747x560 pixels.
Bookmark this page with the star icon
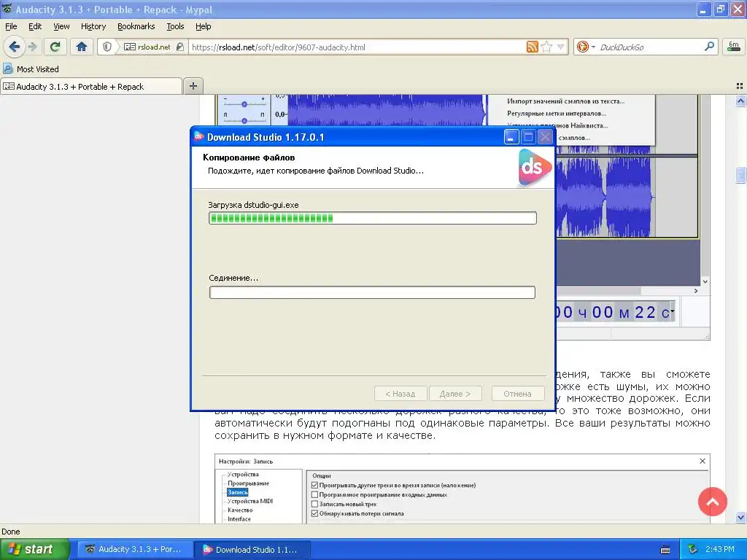[x=546, y=47]
